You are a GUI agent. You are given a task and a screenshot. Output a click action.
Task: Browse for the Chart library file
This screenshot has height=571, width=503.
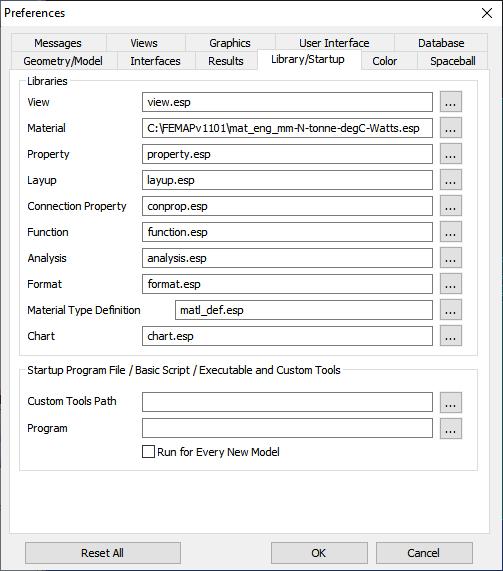(451, 336)
